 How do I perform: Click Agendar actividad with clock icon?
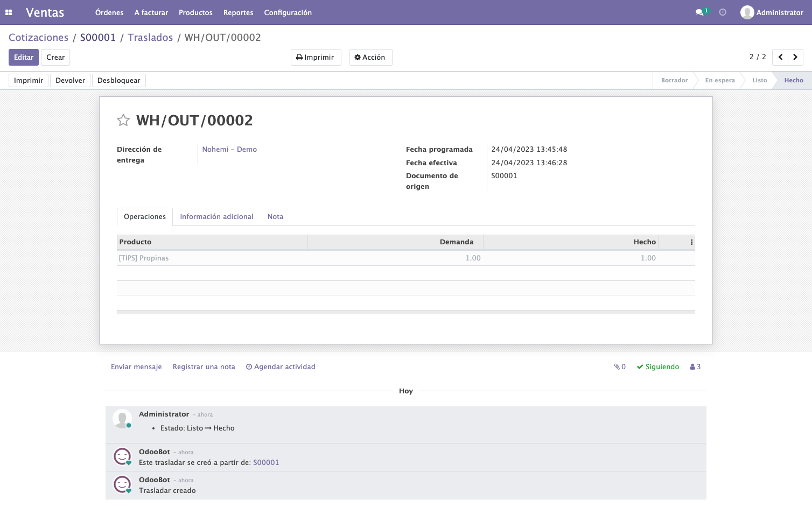[281, 367]
